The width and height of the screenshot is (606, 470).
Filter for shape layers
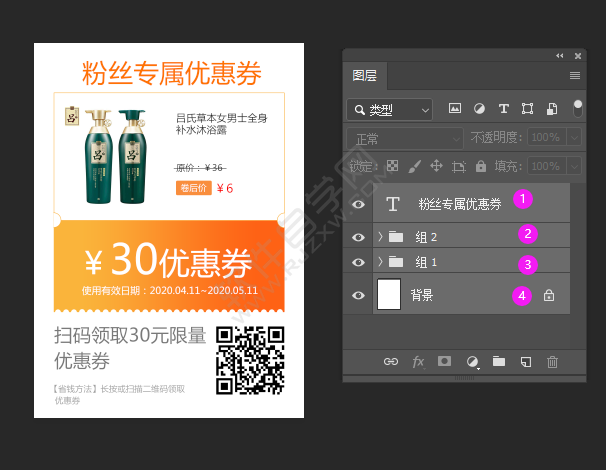tap(528, 109)
